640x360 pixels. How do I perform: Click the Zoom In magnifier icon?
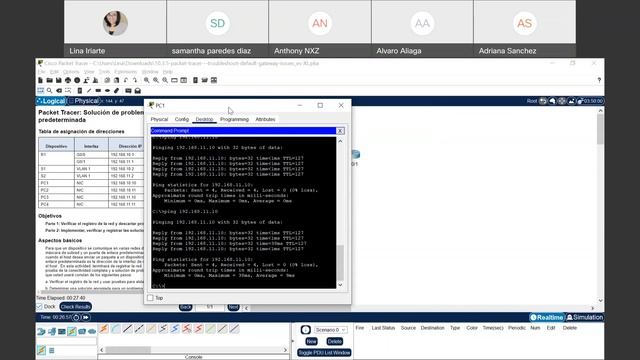[147, 80]
